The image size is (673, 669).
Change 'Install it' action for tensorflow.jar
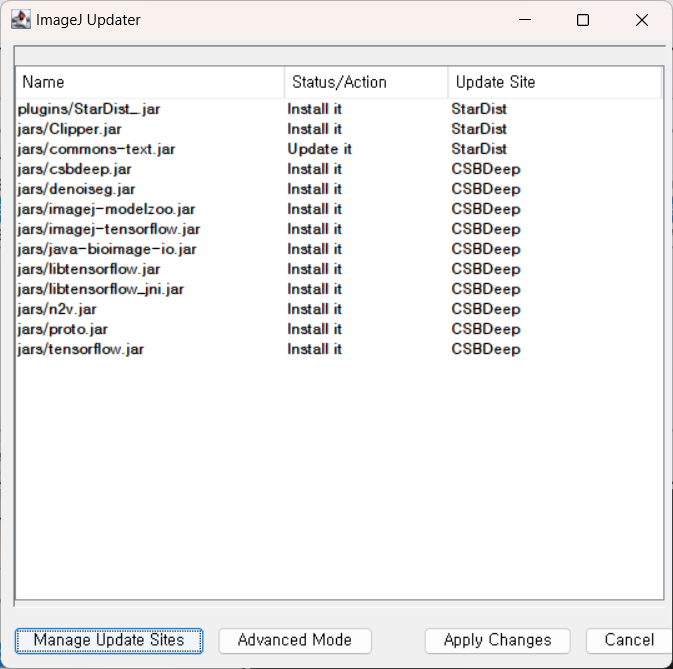pos(314,349)
